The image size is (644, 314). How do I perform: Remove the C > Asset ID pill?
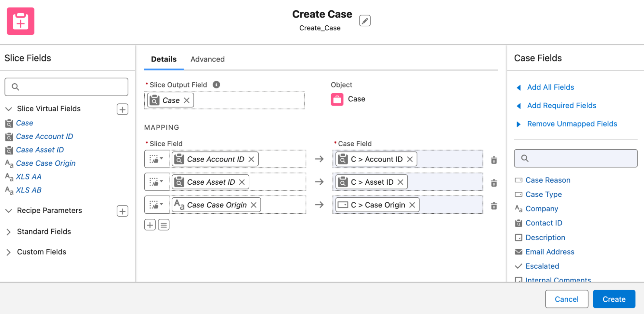coord(400,182)
